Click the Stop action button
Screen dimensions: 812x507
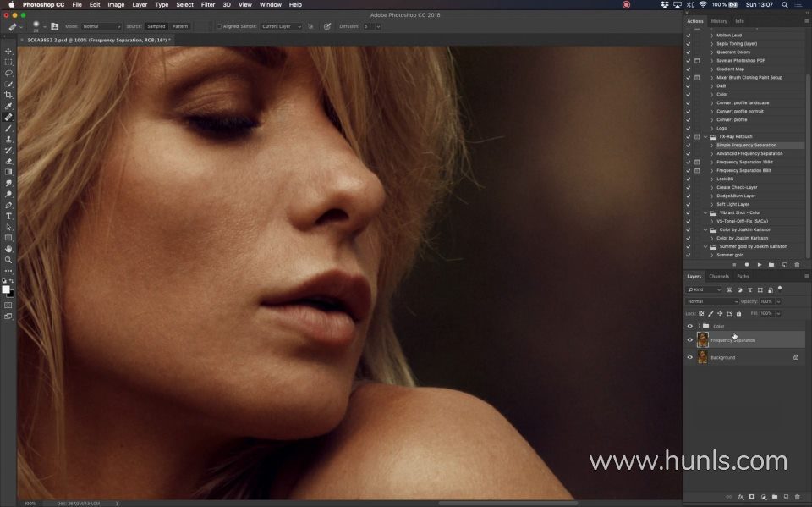pos(734,265)
